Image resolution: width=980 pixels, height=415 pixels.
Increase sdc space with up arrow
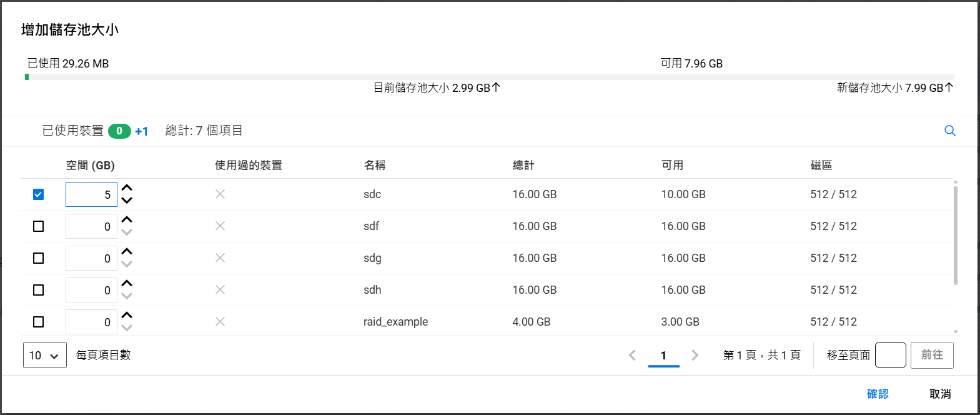click(x=127, y=188)
